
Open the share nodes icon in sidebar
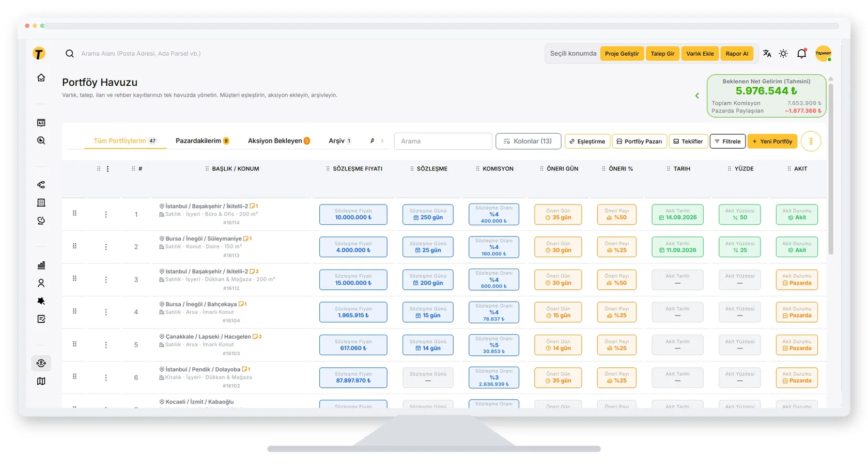tap(41, 185)
